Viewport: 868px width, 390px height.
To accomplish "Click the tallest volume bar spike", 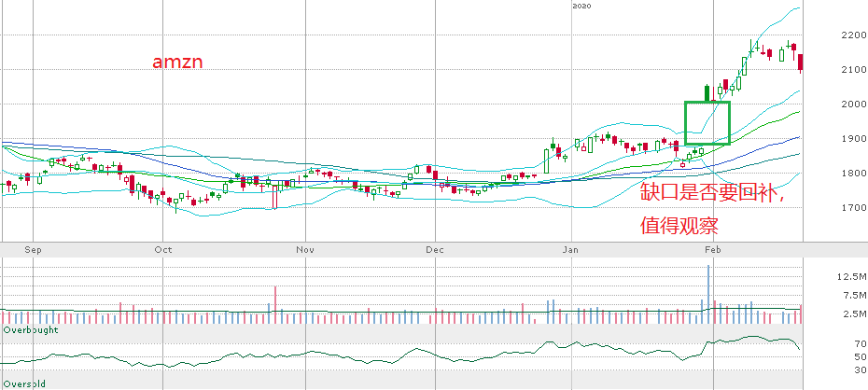I will tap(708, 292).
